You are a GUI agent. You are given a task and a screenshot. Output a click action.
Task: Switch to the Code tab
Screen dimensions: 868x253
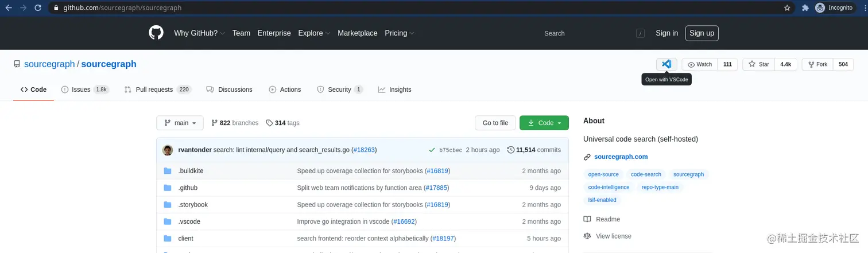[33, 89]
